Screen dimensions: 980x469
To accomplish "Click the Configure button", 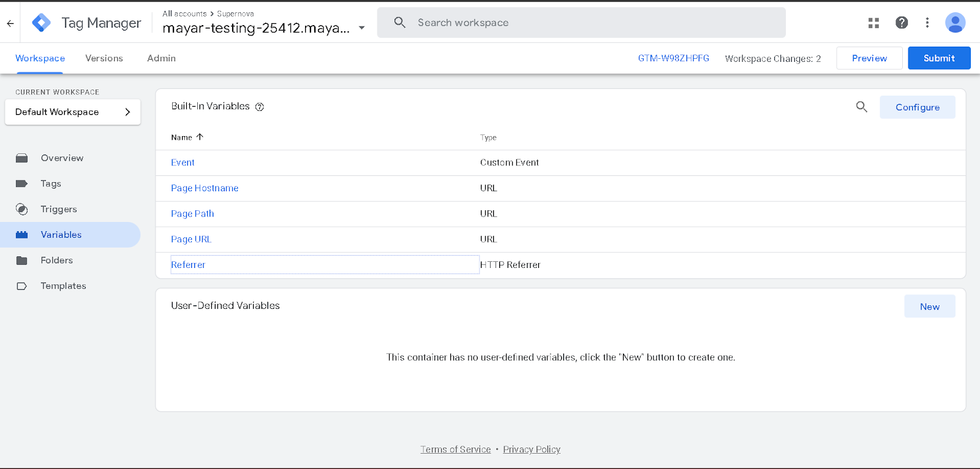I will pyautogui.click(x=918, y=107).
